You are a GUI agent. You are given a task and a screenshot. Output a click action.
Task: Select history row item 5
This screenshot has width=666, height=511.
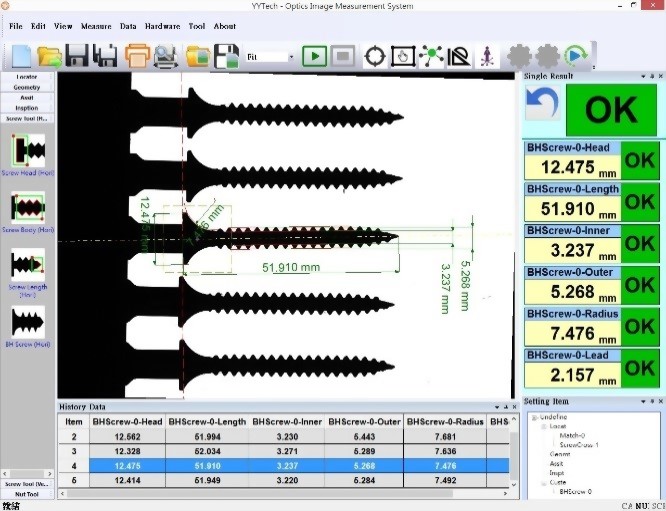[73, 481]
